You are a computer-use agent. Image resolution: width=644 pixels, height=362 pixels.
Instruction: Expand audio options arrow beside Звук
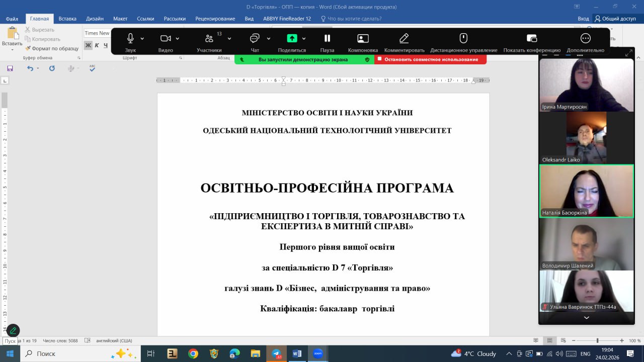tap(142, 39)
